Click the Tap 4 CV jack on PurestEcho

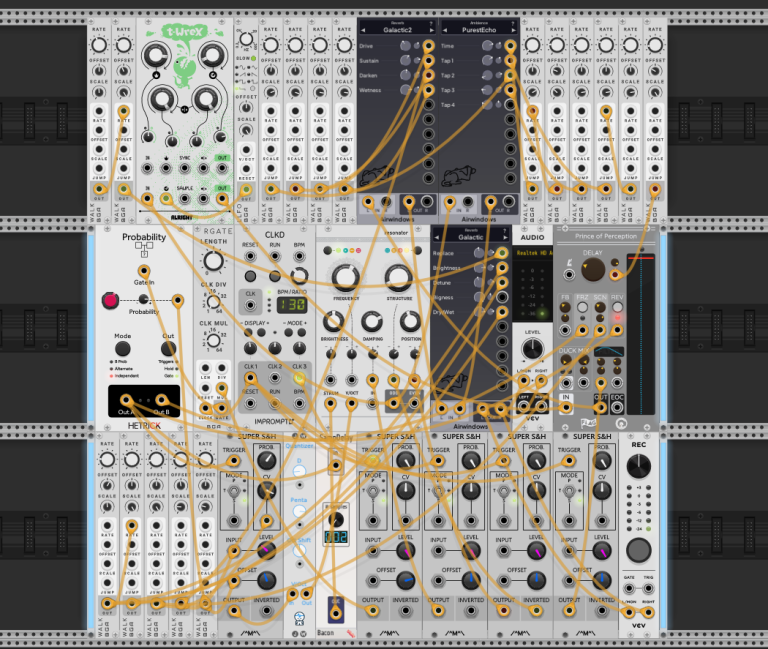[x=510, y=104]
